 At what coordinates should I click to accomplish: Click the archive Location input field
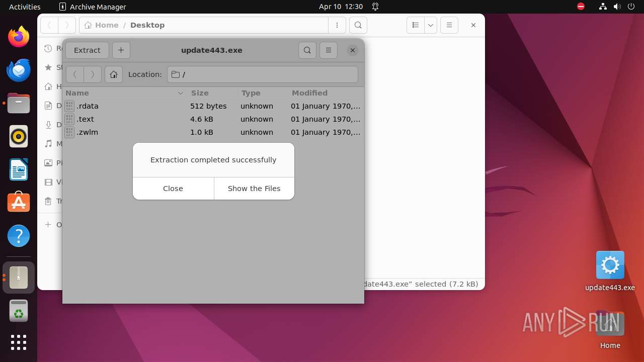263,74
